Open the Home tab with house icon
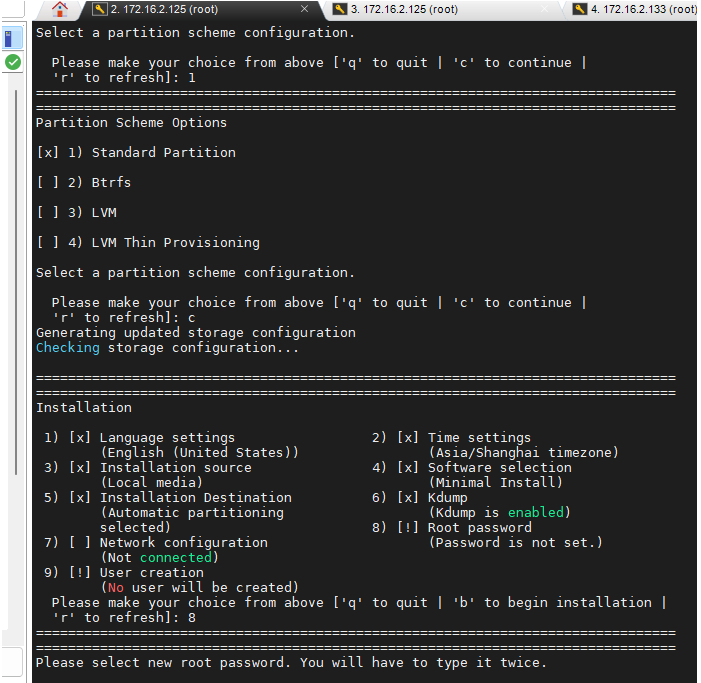 click(x=60, y=10)
